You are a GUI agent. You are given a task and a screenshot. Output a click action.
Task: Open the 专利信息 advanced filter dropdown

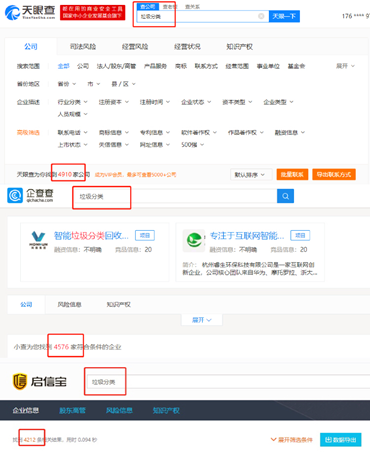click(155, 132)
